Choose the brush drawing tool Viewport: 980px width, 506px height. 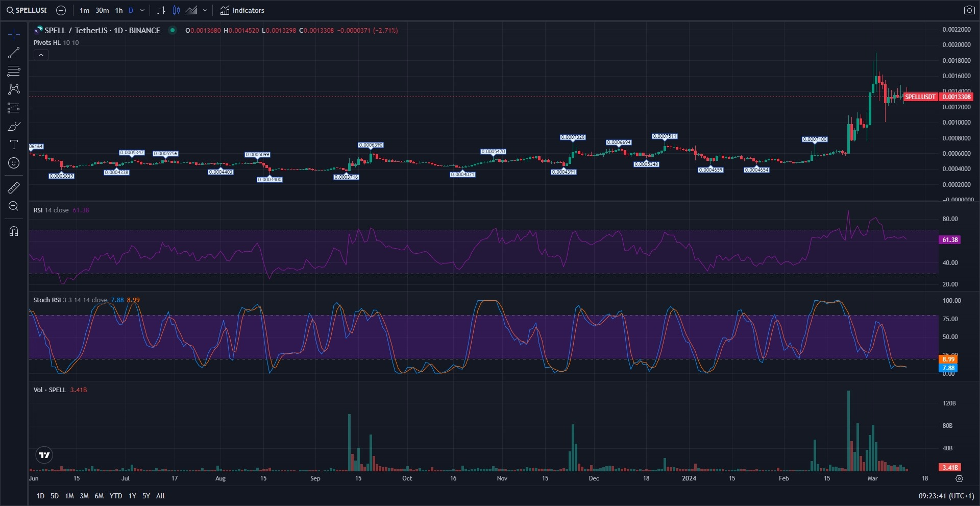[14, 127]
